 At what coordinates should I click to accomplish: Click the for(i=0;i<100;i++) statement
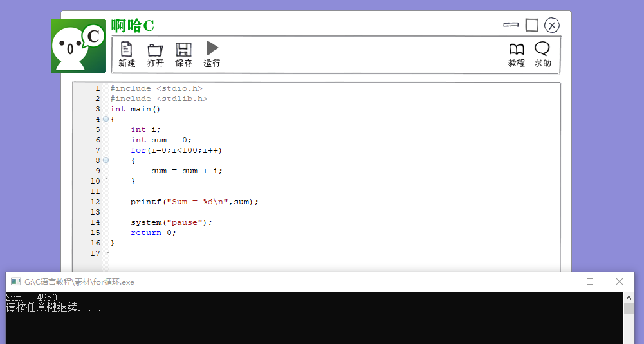click(177, 150)
